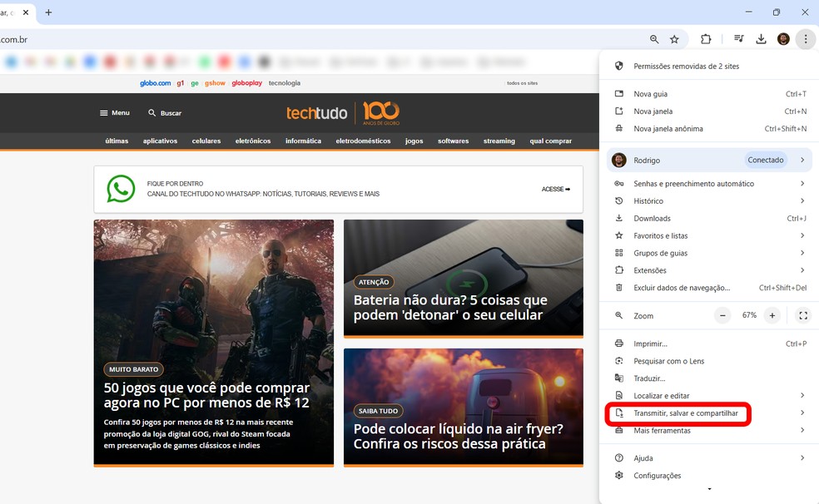
Task: Open Downloads from the Chrome menu
Action: [710, 218]
